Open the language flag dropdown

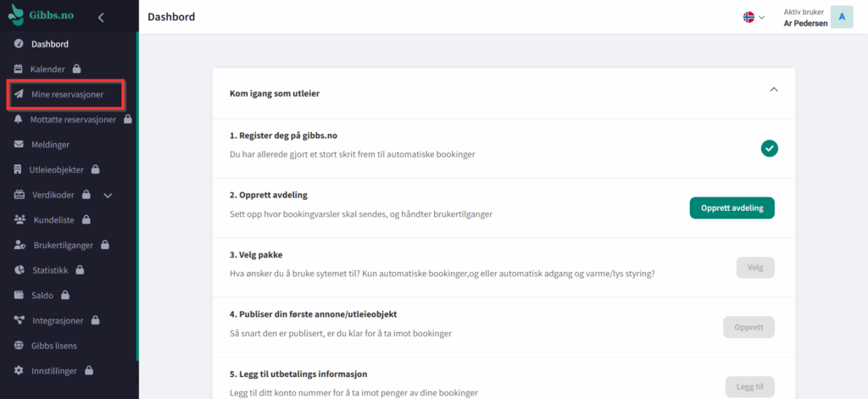coord(754,17)
